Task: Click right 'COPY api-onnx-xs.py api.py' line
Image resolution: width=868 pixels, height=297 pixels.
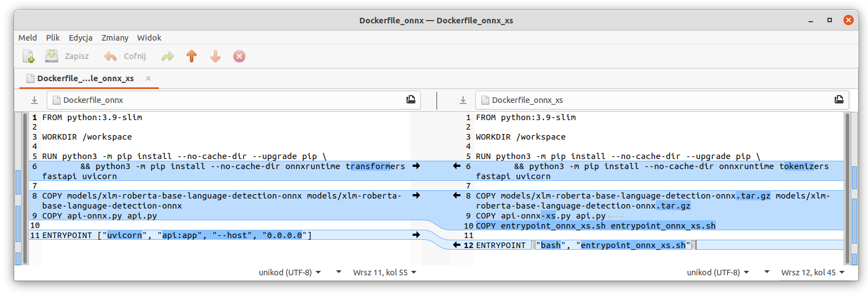Action: tap(541, 216)
